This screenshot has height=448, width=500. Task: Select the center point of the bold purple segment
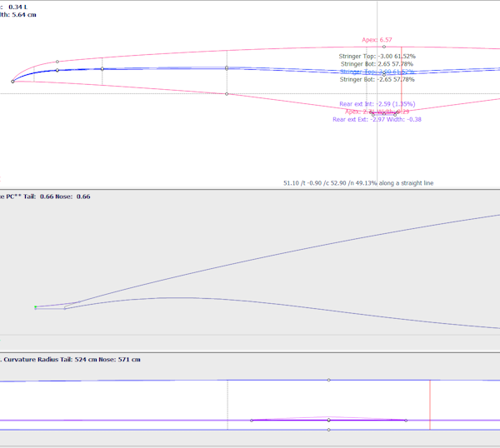(329, 421)
